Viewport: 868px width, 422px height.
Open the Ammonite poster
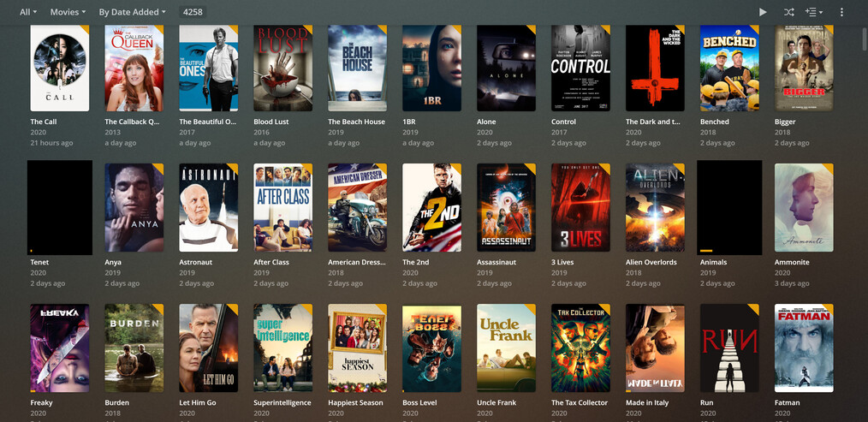pyautogui.click(x=804, y=208)
